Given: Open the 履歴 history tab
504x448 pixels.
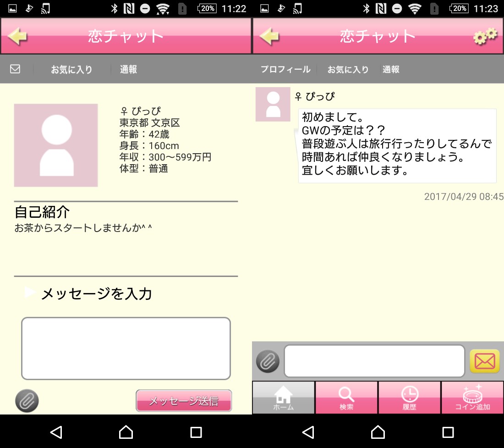Looking at the screenshot, I should [x=409, y=398].
